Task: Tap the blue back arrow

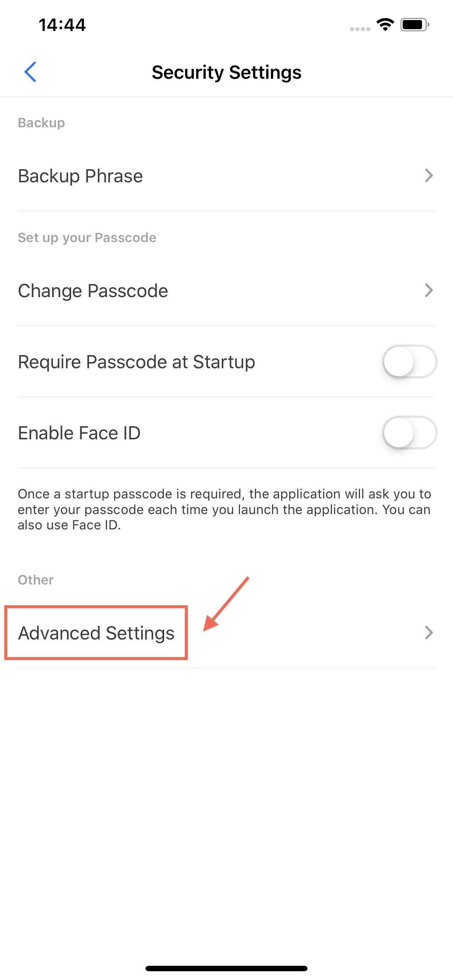Action: point(30,72)
